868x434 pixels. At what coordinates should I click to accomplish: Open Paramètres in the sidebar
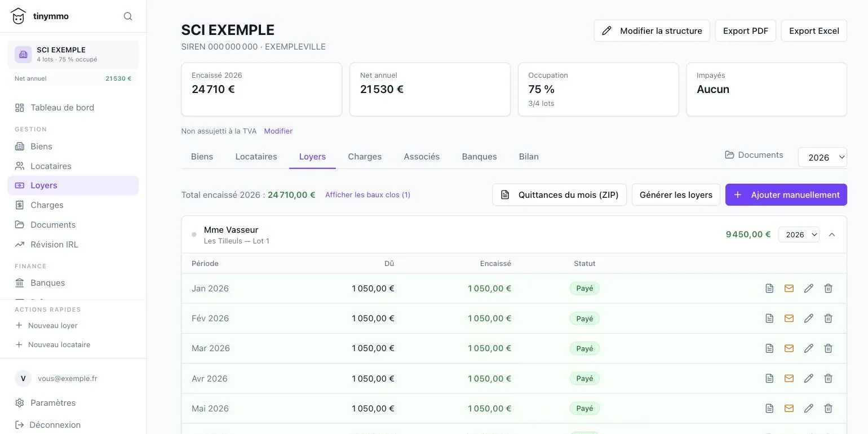pos(73,403)
